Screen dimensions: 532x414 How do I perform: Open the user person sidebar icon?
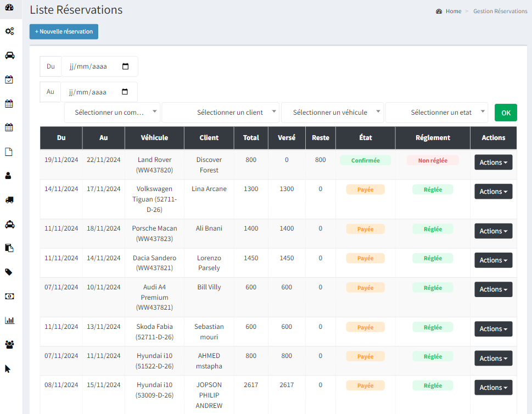tap(9, 176)
